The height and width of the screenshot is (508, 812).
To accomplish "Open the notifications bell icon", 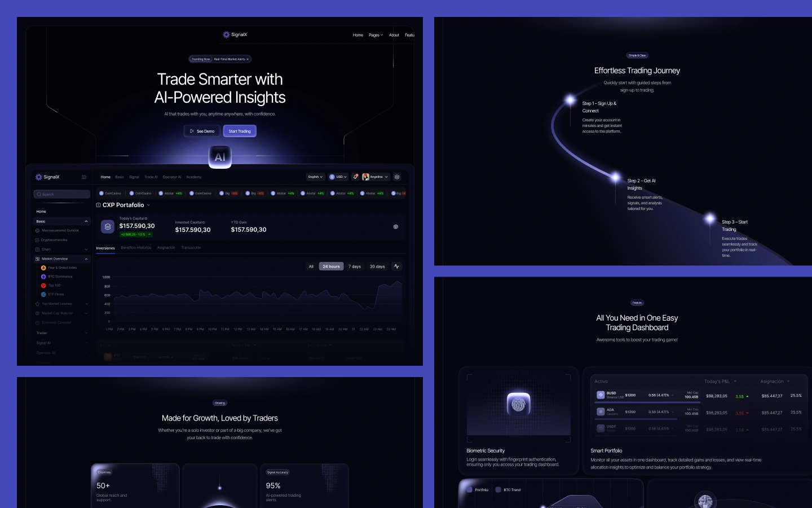I will pyautogui.click(x=355, y=177).
